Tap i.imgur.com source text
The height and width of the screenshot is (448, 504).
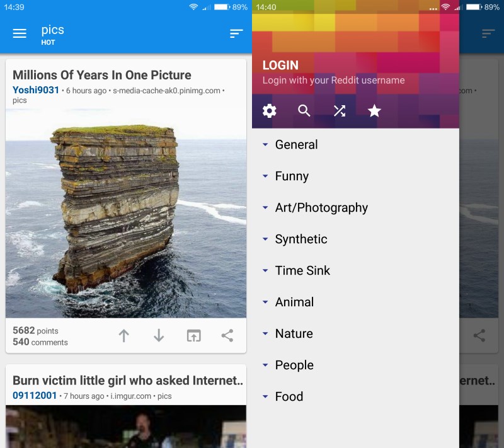click(x=130, y=396)
